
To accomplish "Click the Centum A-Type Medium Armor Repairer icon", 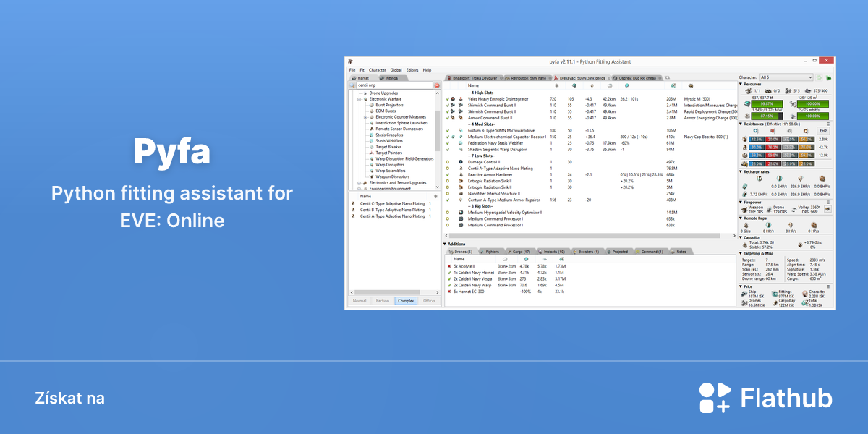I will pos(461,200).
